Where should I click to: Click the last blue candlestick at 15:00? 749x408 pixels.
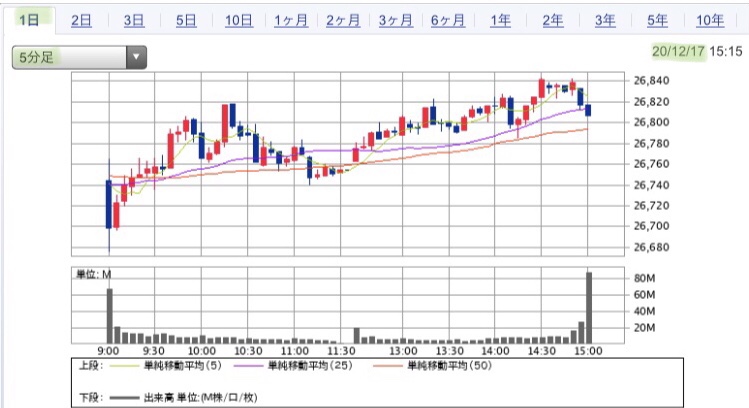588,110
